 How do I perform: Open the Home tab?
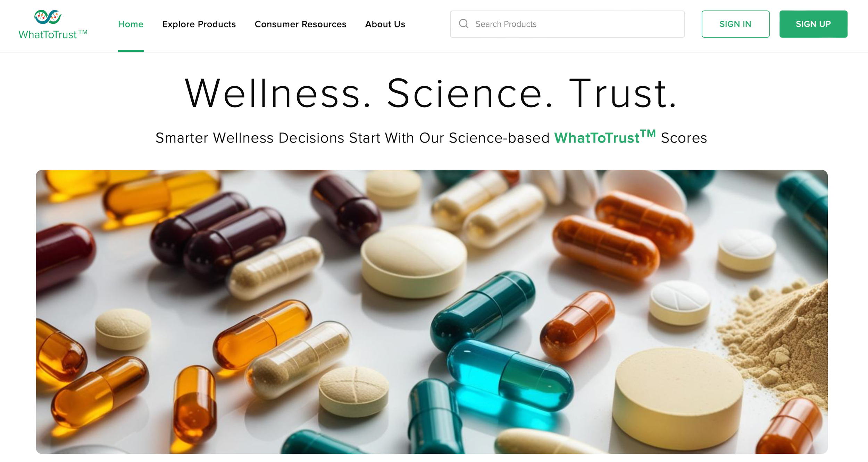tap(131, 24)
